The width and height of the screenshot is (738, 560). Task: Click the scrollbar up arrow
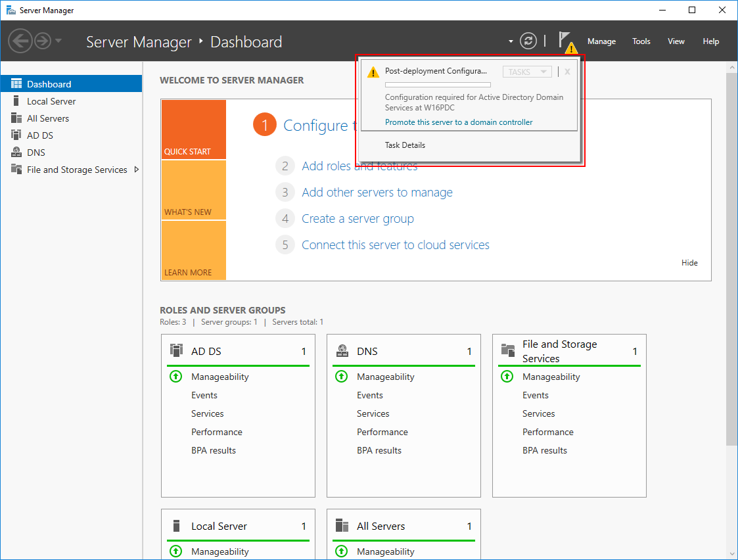click(732, 67)
